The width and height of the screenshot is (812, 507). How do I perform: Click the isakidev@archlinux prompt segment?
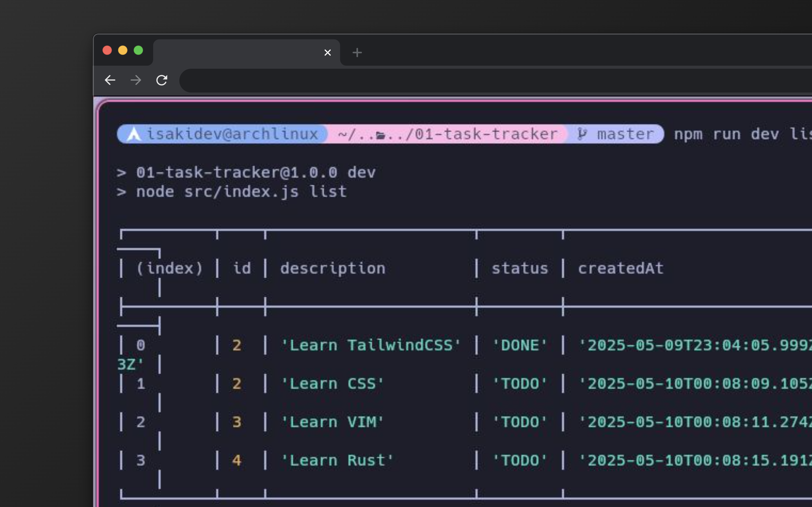tap(232, 134)
